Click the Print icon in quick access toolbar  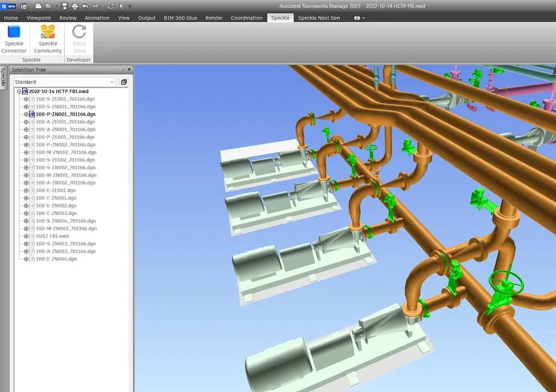(74, 6)
